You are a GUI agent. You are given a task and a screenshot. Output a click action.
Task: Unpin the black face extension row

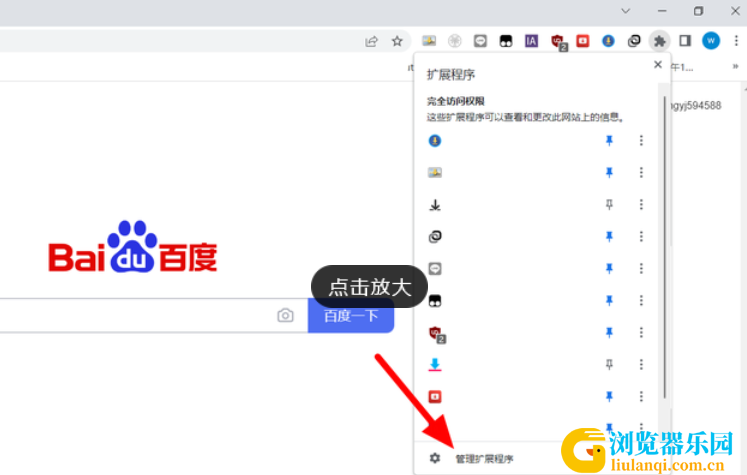pyautogui.click(x=609, y=301)
